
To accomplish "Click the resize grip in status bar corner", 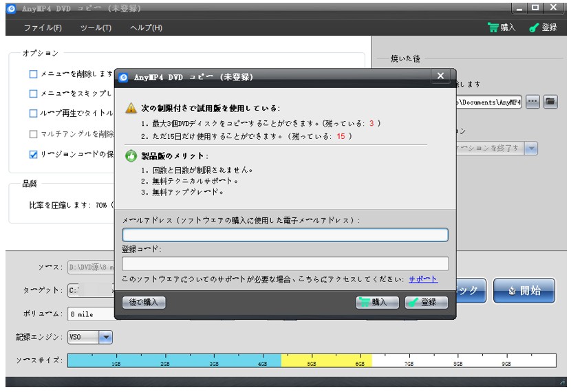I will click(x=562, y=382).
